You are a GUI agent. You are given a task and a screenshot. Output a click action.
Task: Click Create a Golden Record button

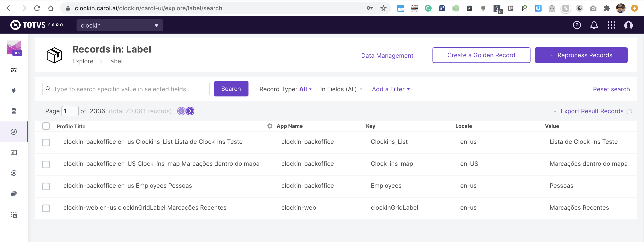pos(481,55)
